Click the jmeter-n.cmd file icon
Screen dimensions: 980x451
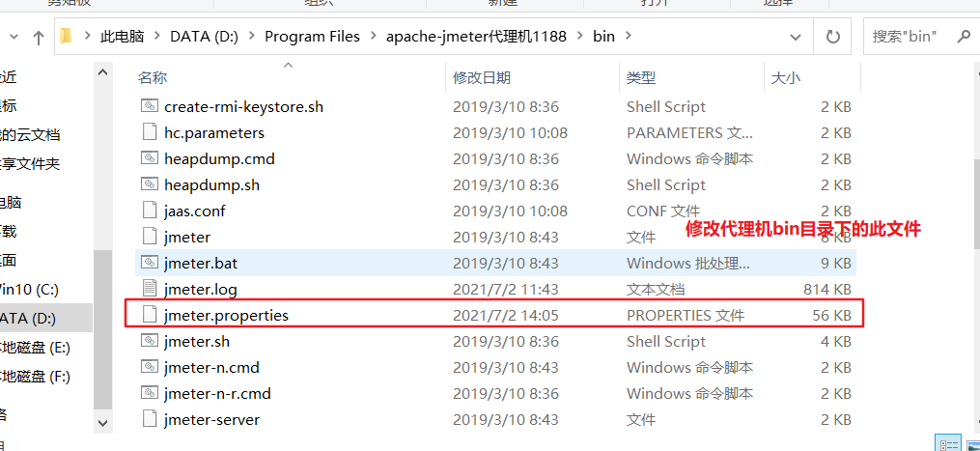pos(149,367)
